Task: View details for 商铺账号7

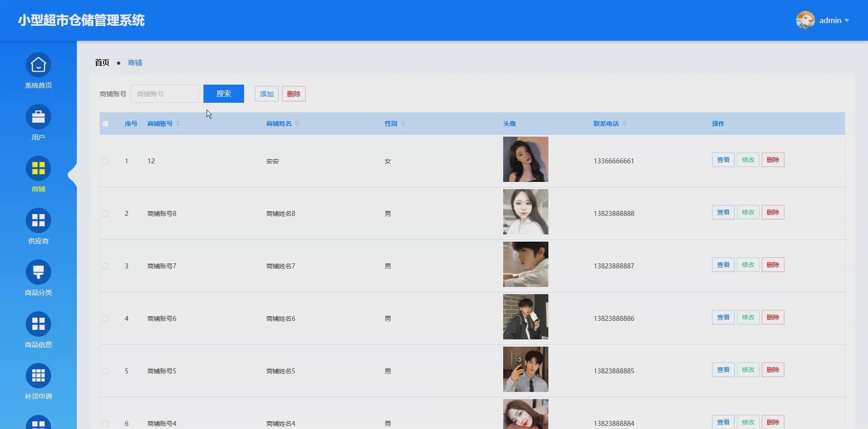Action: [723, 265]
